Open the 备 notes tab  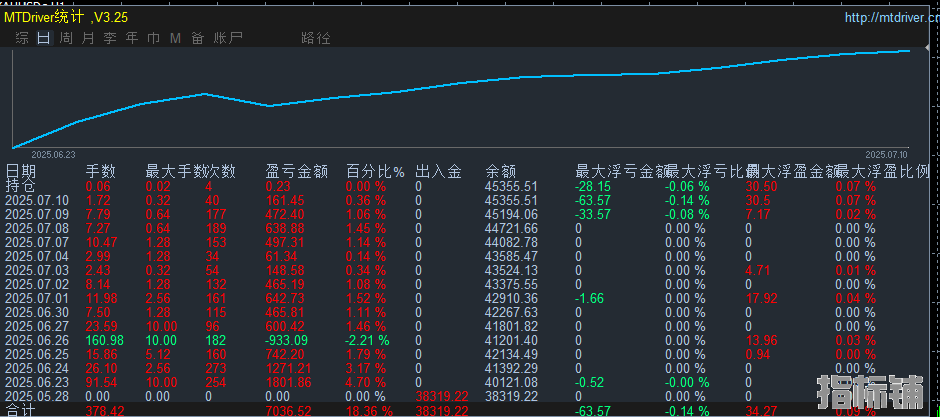point(197,38)
